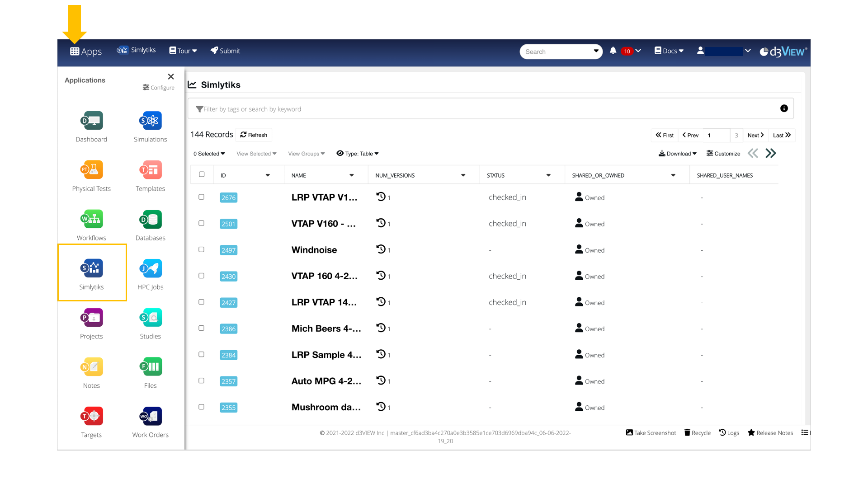Image resolution: width=868 pixels, height=488 pixels.
Task: Click the Customize button
Action: tap(723, 154)
